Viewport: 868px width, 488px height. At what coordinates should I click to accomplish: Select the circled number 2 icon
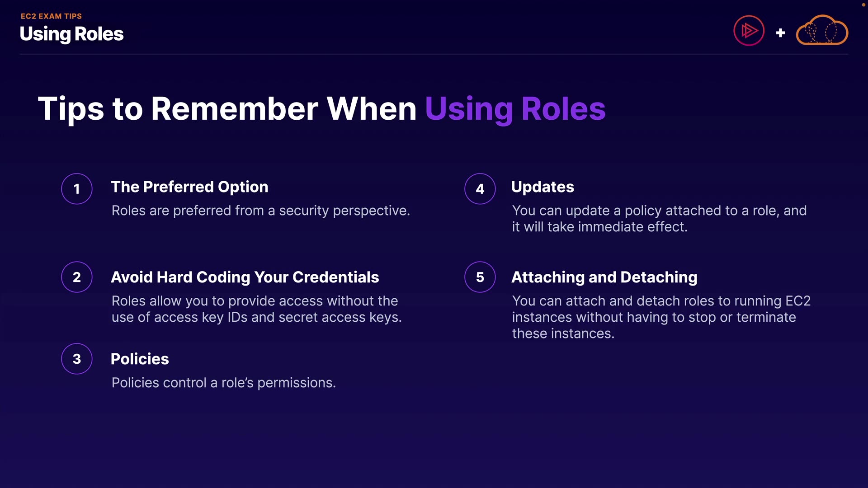pyautogui.click(x=77, y=277)
